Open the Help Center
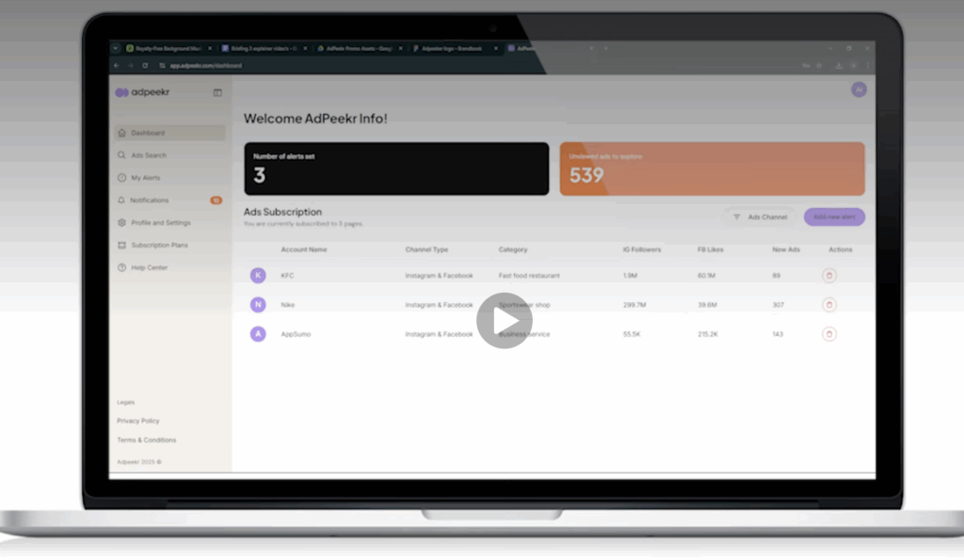 click(169, 268)
